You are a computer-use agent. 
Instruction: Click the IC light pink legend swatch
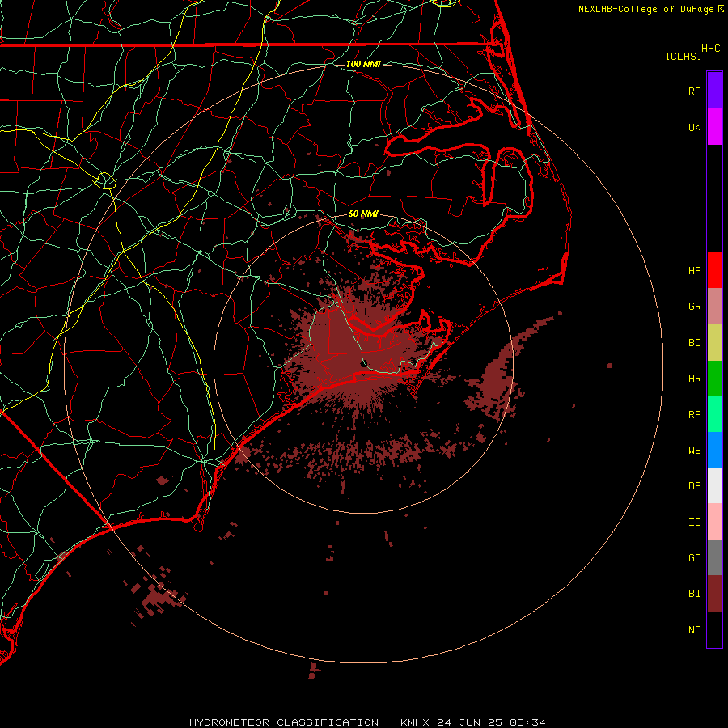(x=714, y=522)
